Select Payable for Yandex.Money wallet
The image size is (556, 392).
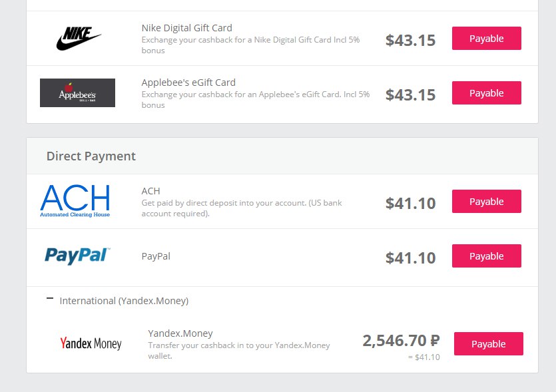(489, 344)
